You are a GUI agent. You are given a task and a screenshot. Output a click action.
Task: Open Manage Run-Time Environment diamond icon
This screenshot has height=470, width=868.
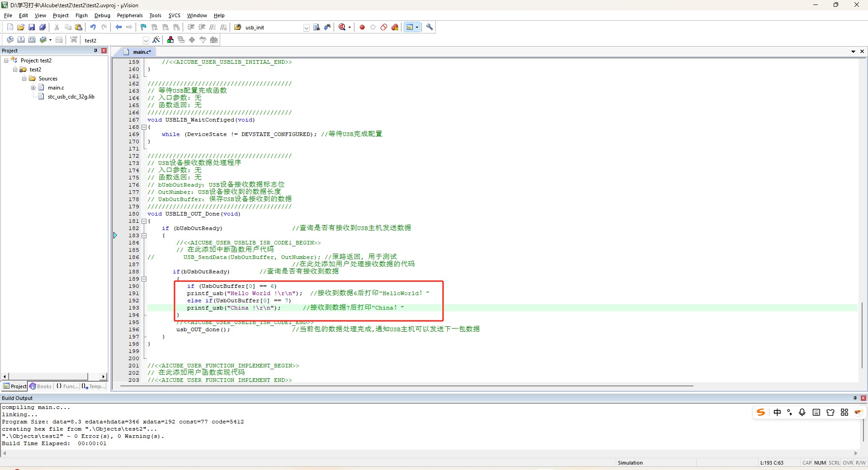coord(192,40)
